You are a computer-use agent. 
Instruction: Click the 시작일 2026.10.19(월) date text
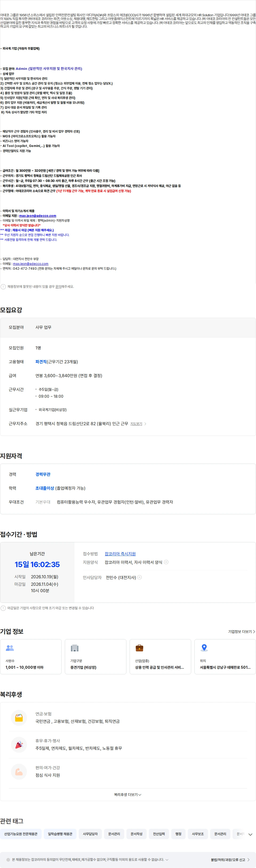[x=45, y=577]
